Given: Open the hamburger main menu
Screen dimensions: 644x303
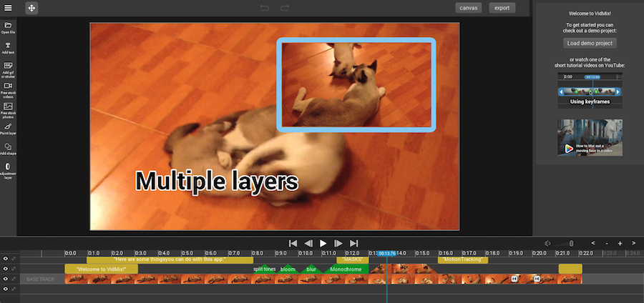Looking at the screenshot, I should click(x=9, y=9).
